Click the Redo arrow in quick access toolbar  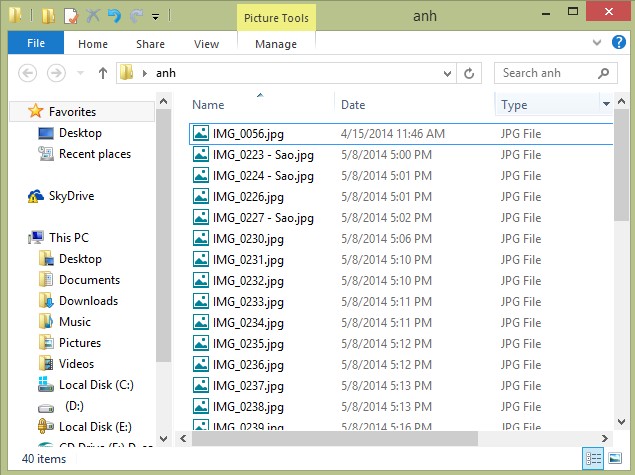(136, 16)
